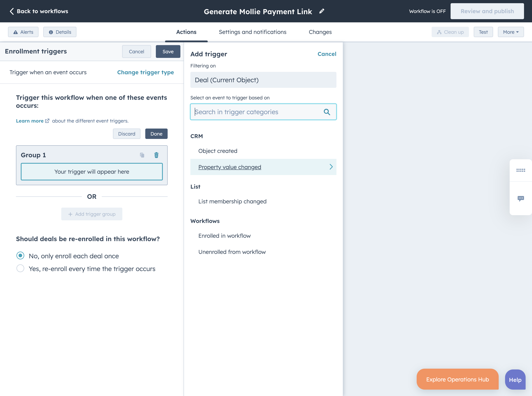Click Change trigger type link

(145, 72)
